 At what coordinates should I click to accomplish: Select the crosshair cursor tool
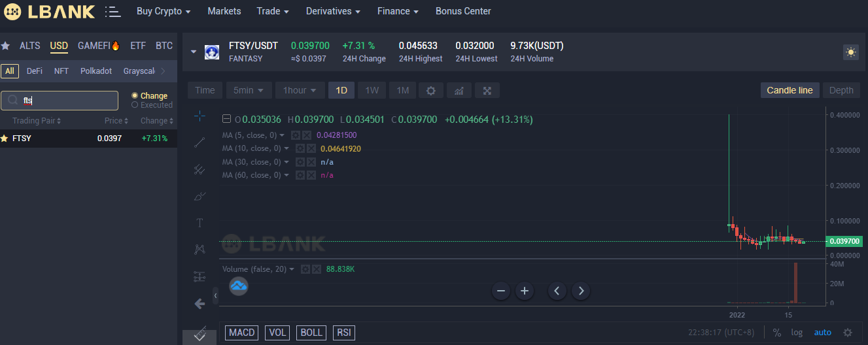[x=200, y=116]
